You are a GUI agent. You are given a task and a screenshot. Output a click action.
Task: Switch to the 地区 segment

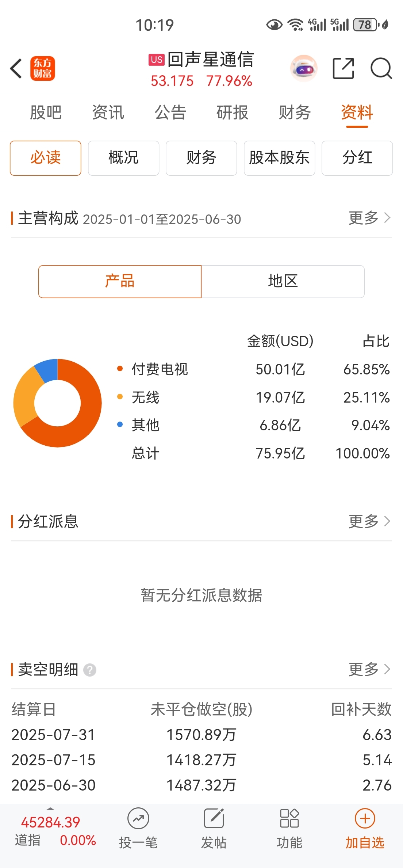(283, 282)
